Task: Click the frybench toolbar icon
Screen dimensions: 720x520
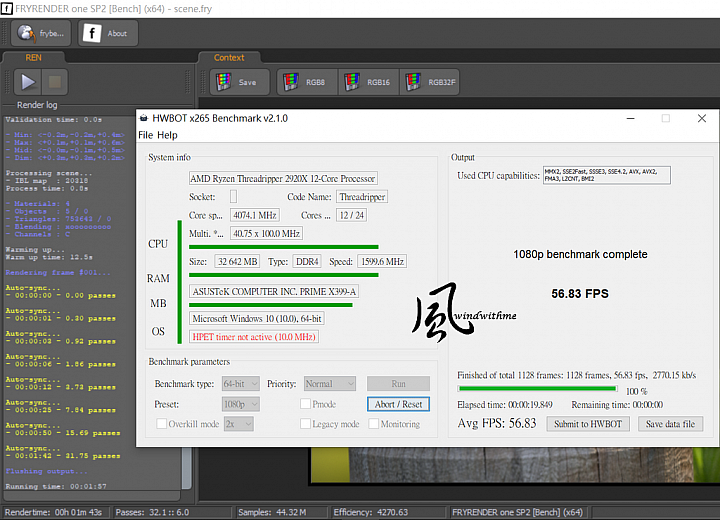Action: pyautogui.click(x=41, y=33)
